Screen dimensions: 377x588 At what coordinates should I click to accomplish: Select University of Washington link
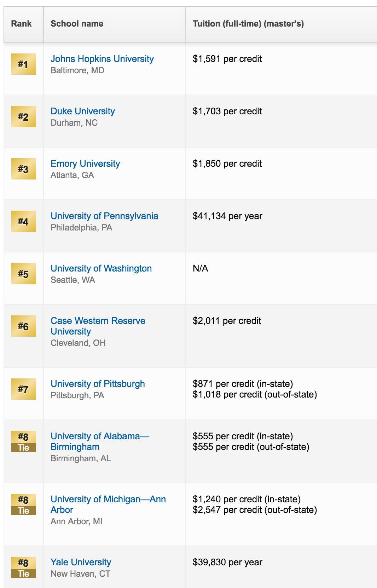click(101, 268)
